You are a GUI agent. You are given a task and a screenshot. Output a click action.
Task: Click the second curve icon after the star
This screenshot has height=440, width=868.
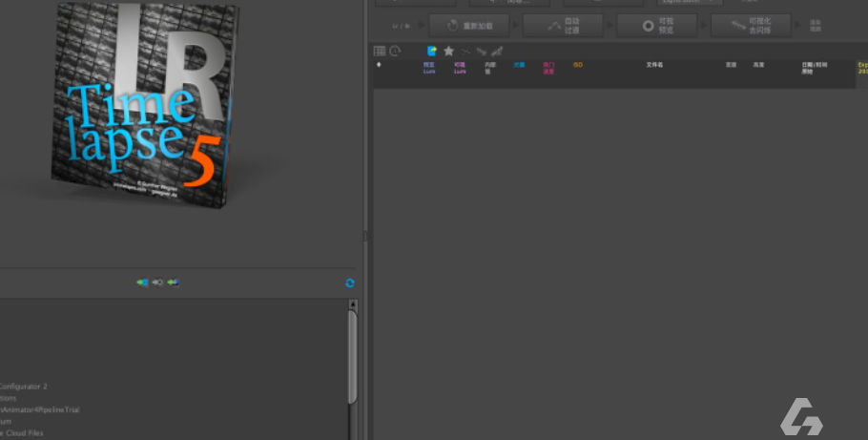(481, 52)
